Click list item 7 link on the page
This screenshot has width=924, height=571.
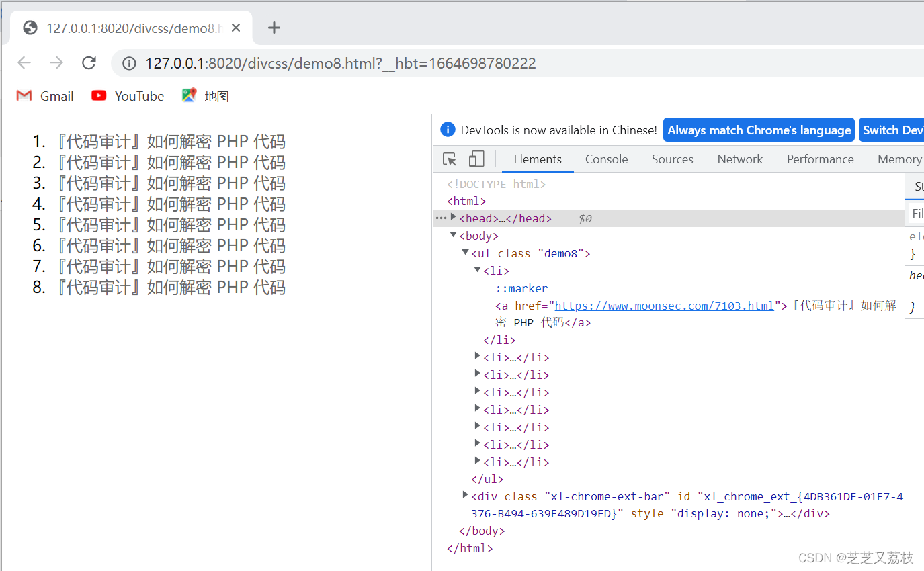(x=169, y=267)
